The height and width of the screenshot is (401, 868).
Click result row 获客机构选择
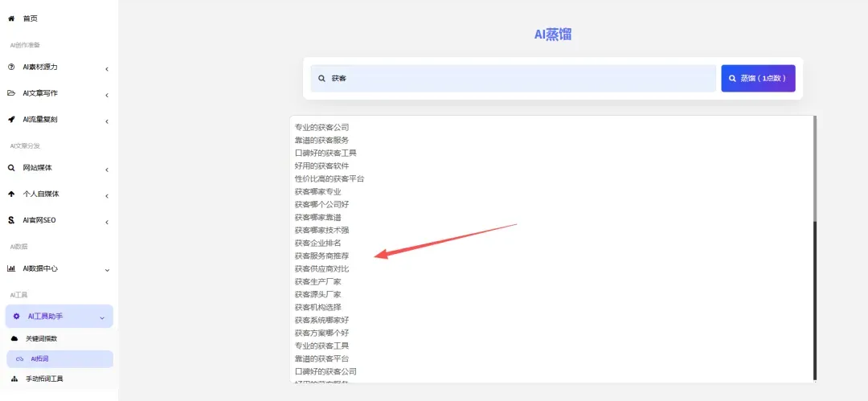317,308
